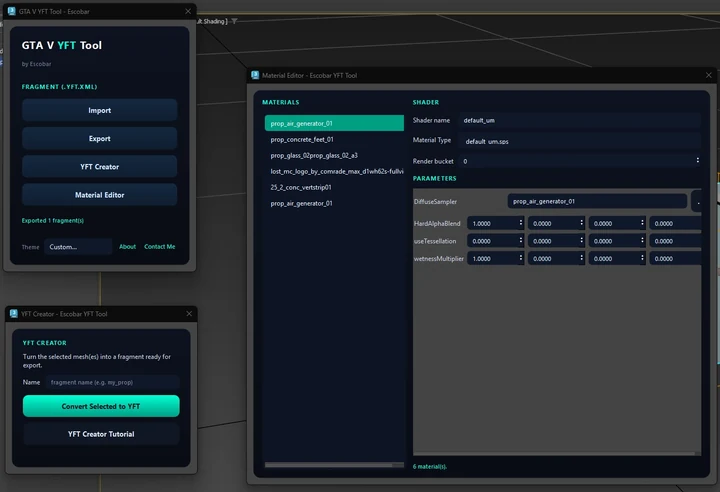Select the last prop_air_generator_01 material entry
The height and width of the screenshot is (492, 720).
click(x=334, y=203)
